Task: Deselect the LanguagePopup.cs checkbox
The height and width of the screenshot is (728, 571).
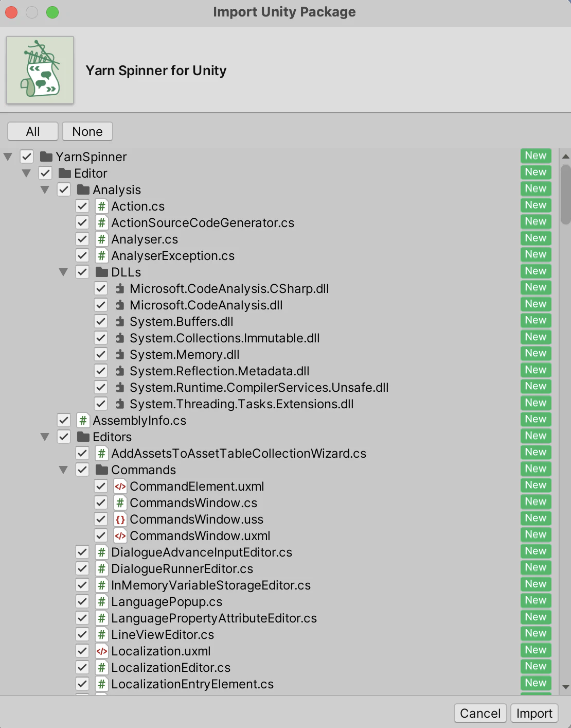Action: pos(82,602)
